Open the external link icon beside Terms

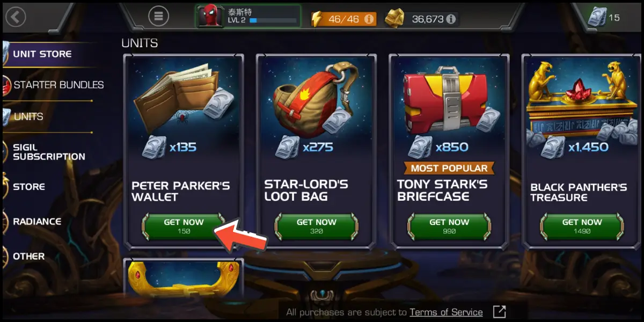tap(499, 312)
